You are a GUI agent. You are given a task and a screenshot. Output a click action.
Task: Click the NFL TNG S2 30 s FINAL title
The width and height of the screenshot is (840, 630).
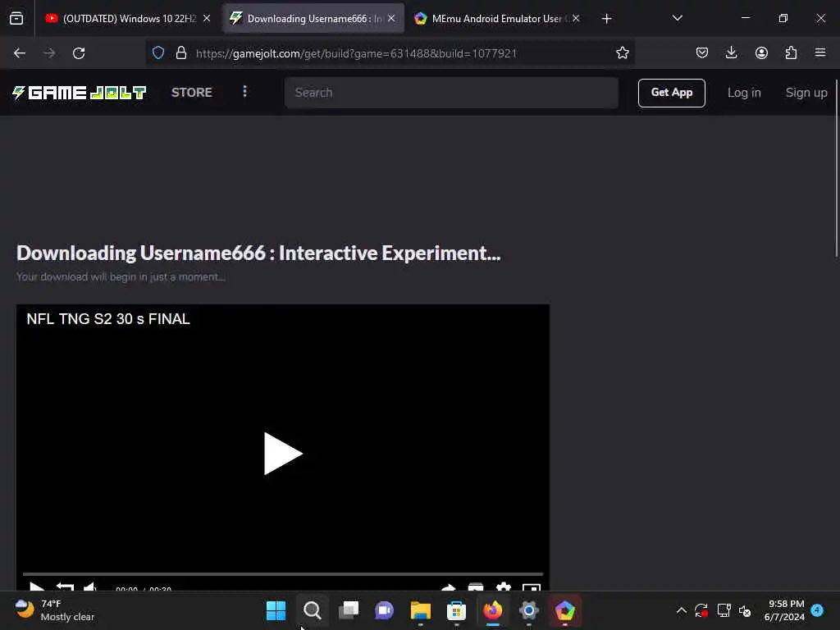pyautogui.click(x=108, y=319)
